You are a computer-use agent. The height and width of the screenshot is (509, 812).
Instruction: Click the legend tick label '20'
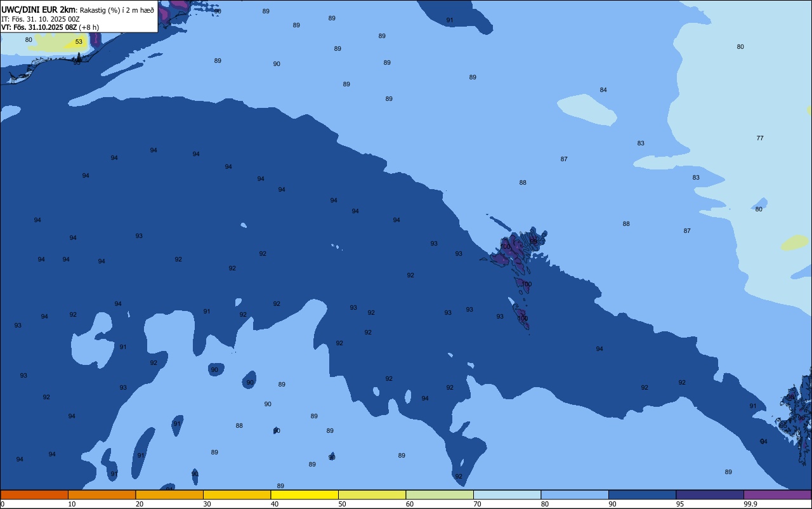click(x=140, y=504)
